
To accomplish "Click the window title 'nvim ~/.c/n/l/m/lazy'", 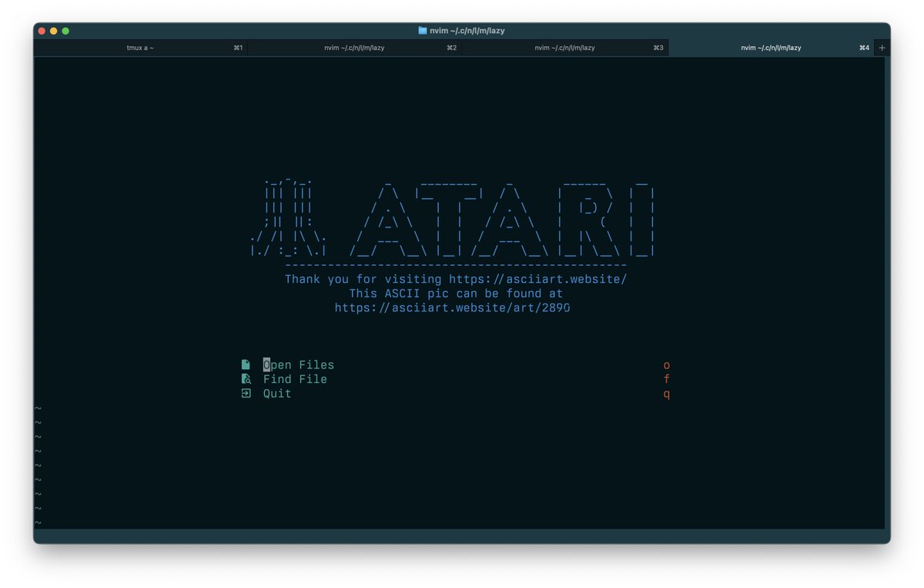I will pyautogui.click(x=467, y=31).
